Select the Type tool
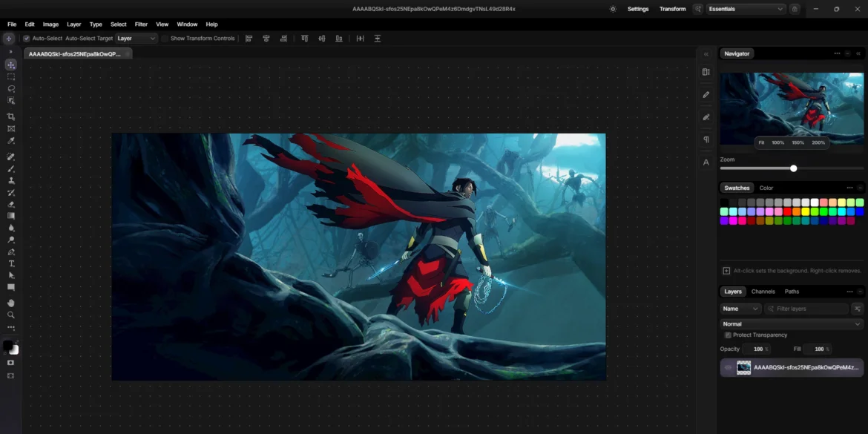Viewport: 868px width, 434px height. [x=10, y=263]
